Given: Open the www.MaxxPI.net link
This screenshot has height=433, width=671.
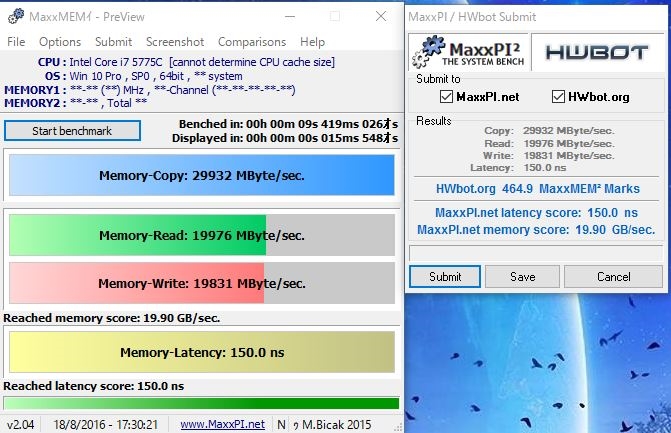Looking at the screenshot, I should pyautogui.click(x=223, y=424).
